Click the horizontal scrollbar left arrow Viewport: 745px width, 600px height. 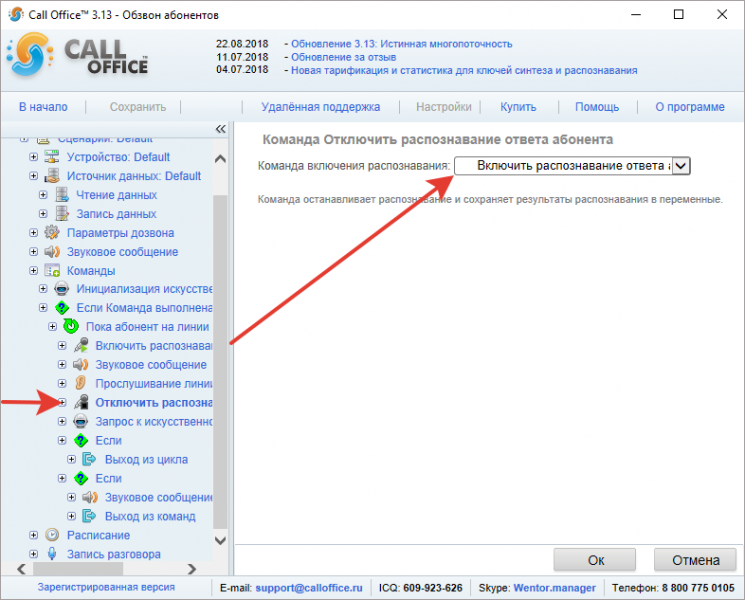coord(21,569)
